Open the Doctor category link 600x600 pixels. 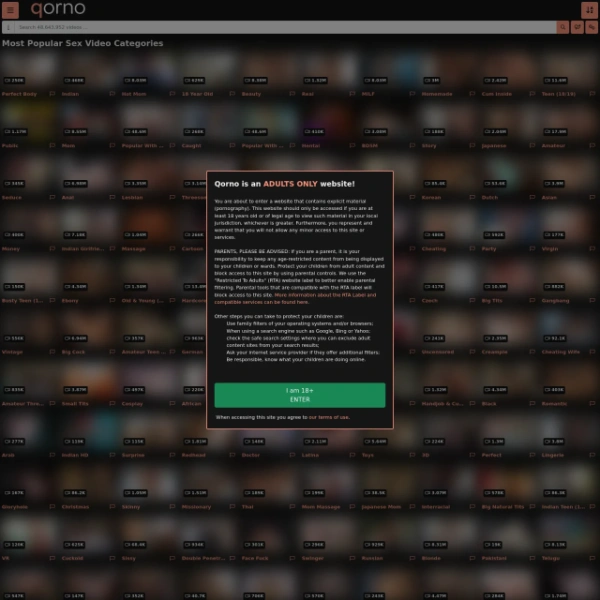click(x=251, y=455)
